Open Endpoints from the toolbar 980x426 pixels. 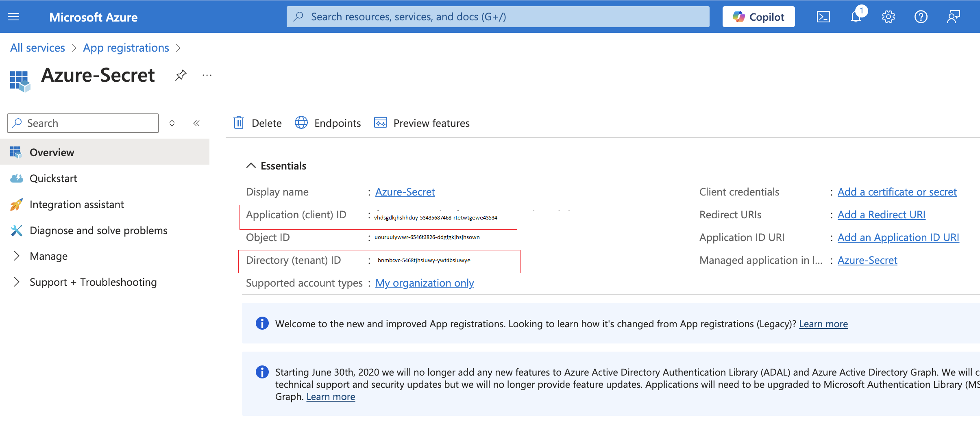coord(328,123)
